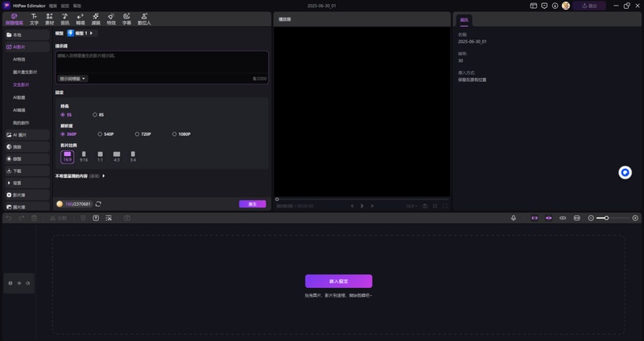Open the 文字 (Text) tool tab
Viewport: 644px width, 341px height.
(34, 18)
